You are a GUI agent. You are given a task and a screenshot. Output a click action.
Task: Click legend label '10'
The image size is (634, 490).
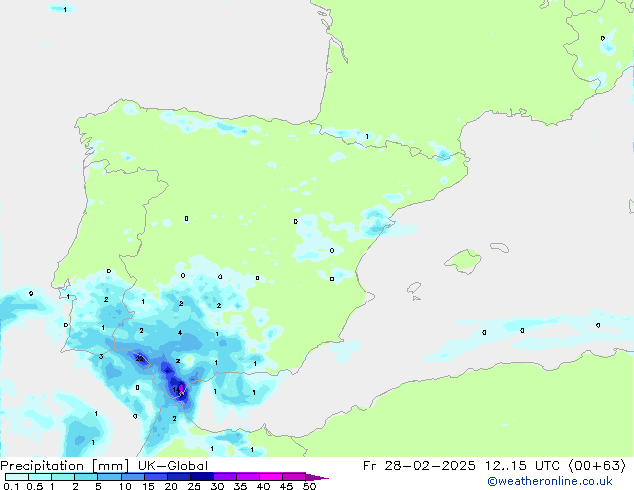(125, 486)
